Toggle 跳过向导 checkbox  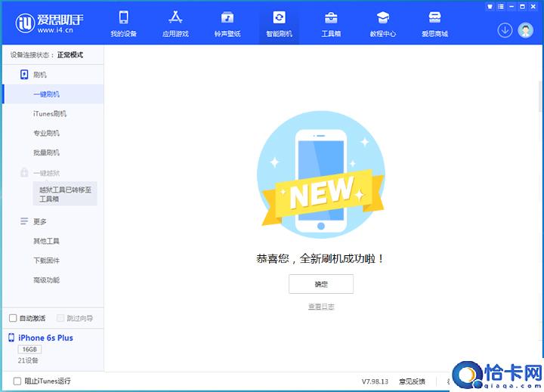coord(60,318)
